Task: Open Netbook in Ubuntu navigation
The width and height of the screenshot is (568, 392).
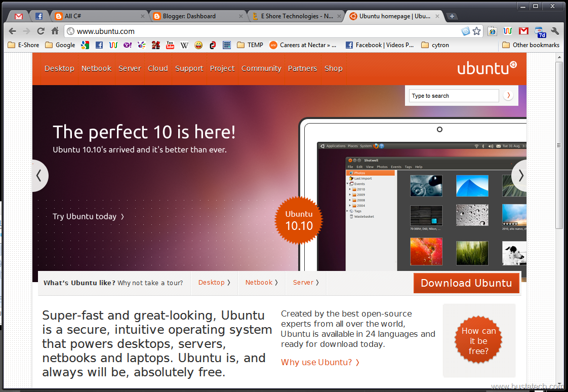Action: pyautogui.click(x=96, y=68)
